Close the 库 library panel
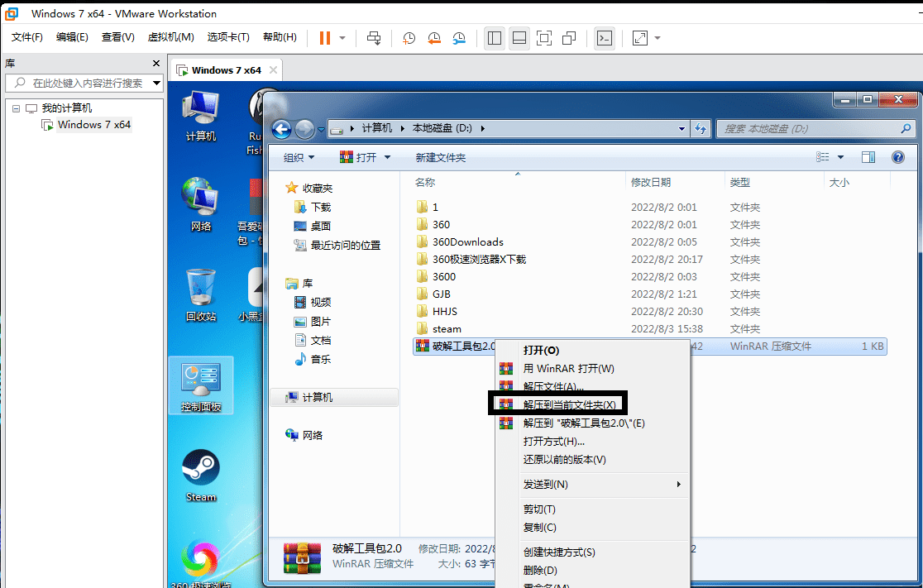 [x=156, y=63]
